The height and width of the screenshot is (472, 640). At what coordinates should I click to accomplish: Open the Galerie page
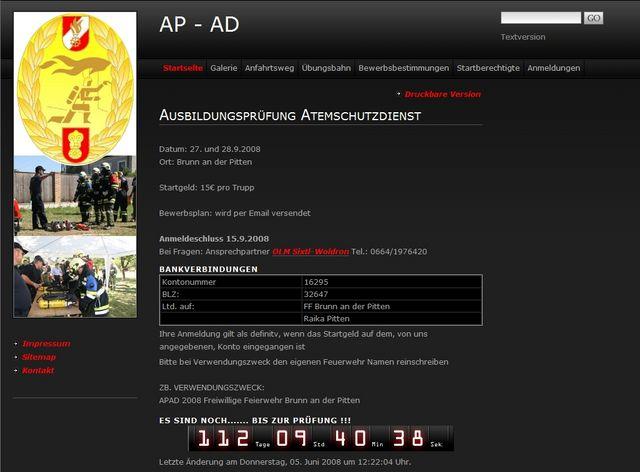click(x=224, y=68)
